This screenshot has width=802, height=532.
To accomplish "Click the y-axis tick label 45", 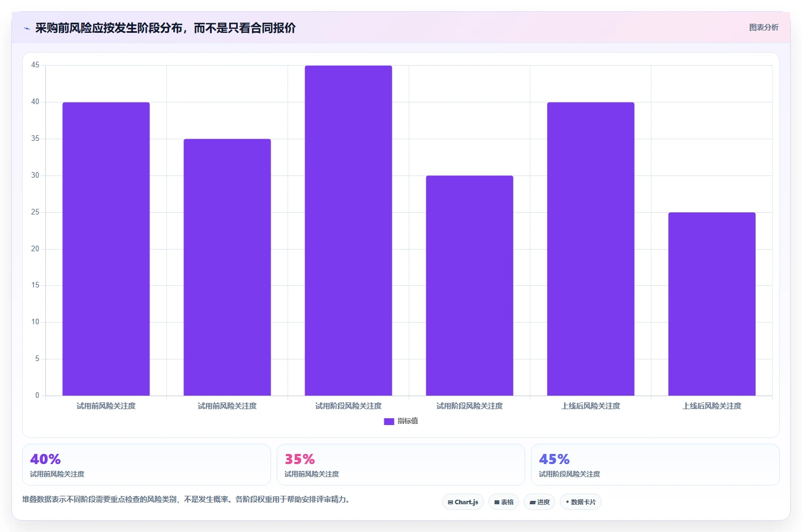I will coord(35,65).
